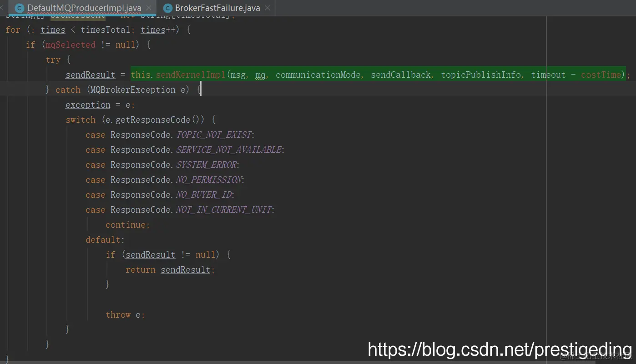636x364 pixels.
Task: Click the NOT_IN_CURRENT_UNIT constant
Action: (224, 209)
